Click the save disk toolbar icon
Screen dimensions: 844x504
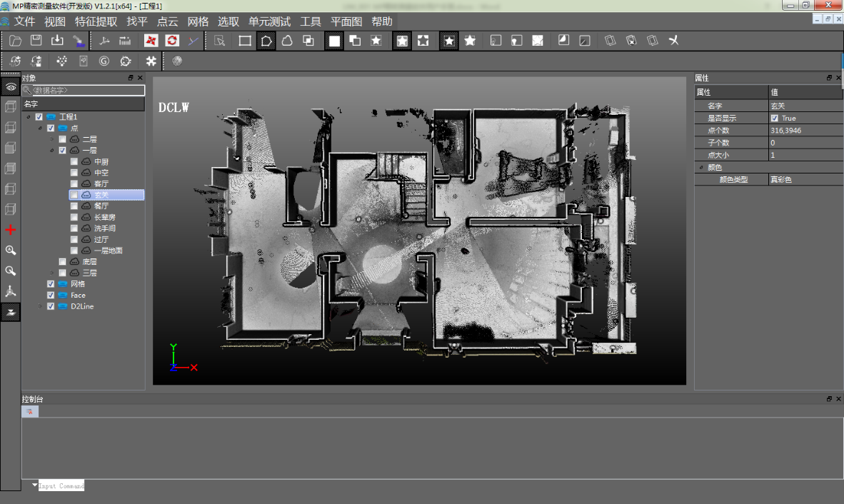[36, 41]
